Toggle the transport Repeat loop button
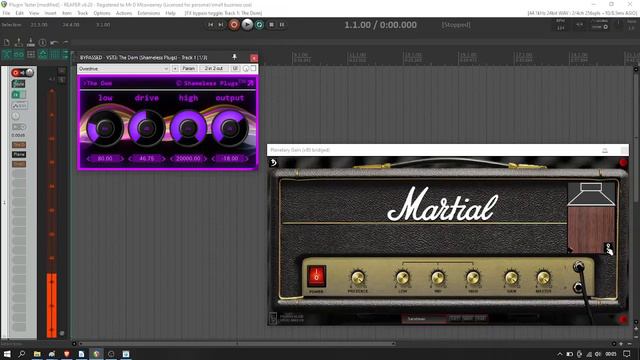 pyautogui.click(x=259, y=25)
